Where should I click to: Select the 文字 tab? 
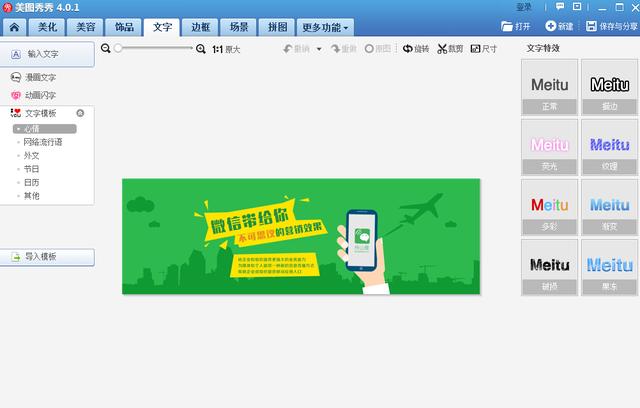(162, 27)
